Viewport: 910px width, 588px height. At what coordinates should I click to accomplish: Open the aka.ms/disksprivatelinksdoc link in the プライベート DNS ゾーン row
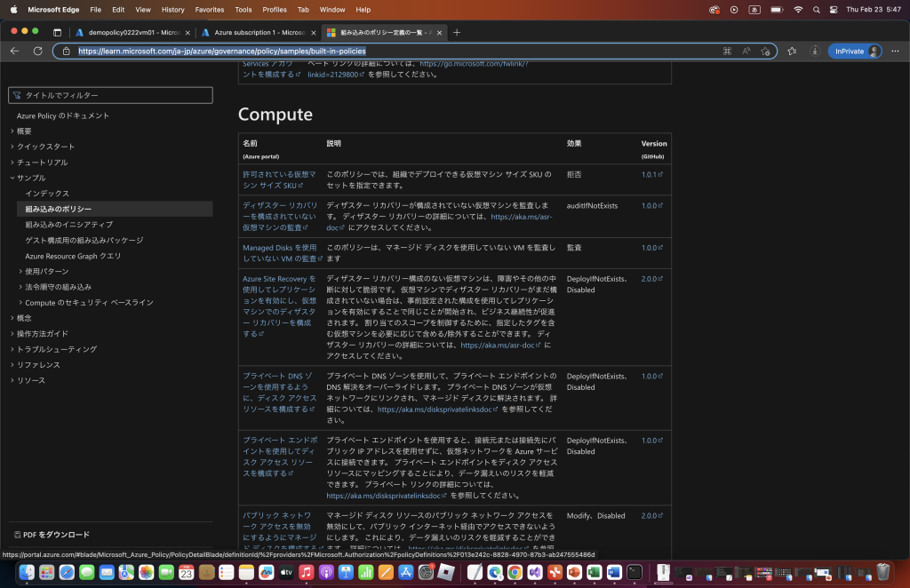tap(437, 409)
